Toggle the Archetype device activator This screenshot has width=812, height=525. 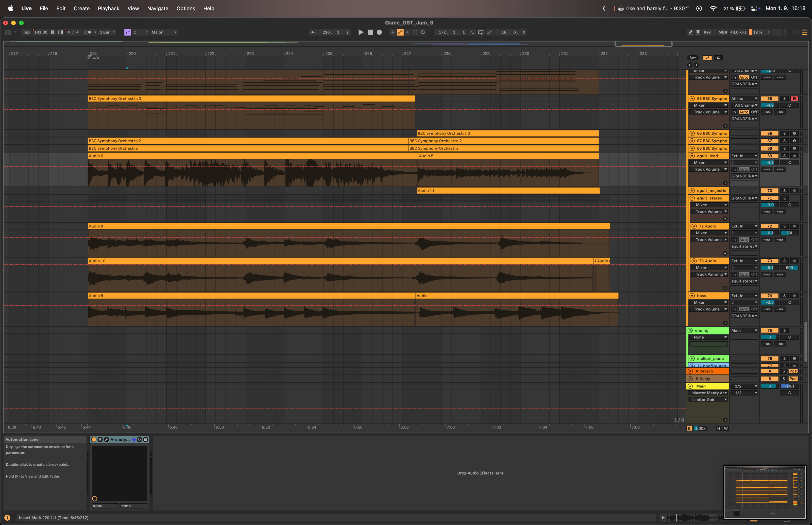coord(94,439)
